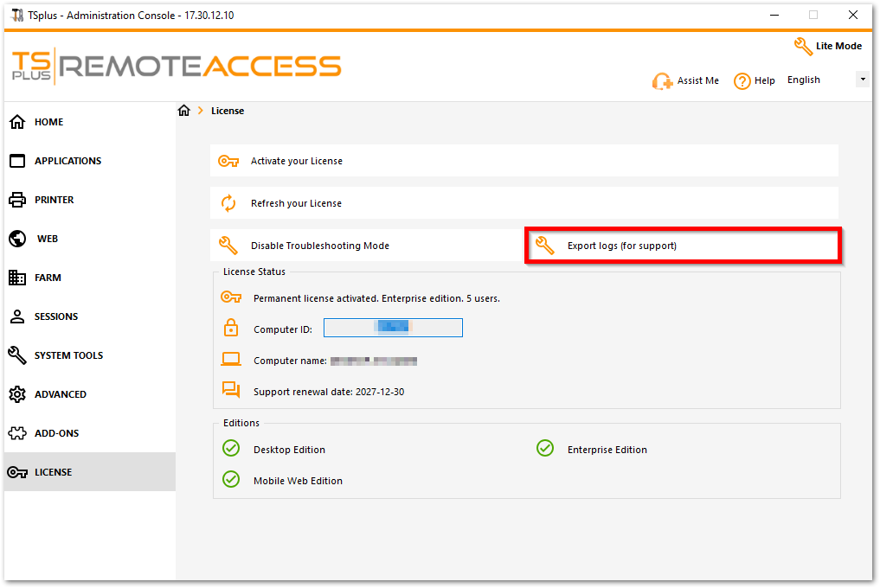Select System Tools in the sidebar
The width and height of the screenshot is (880, 588).
68,355
